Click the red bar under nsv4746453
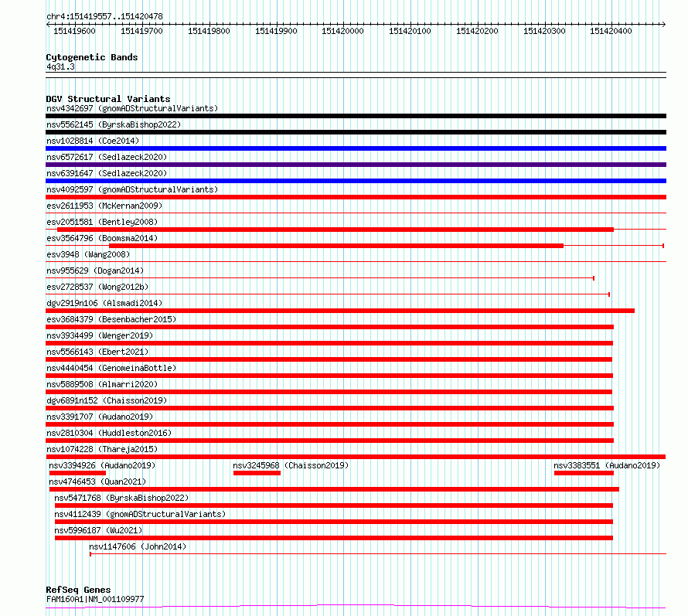Screen dimensions: 688x616 [335, 489]
